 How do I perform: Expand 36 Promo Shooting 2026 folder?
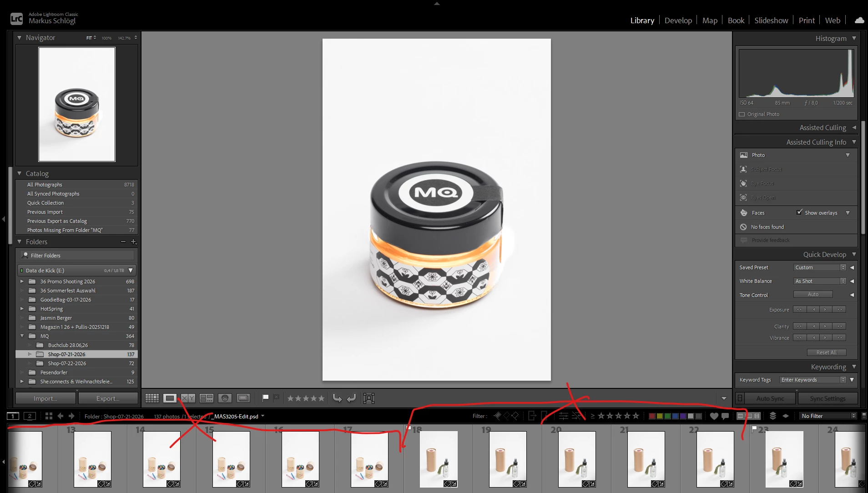(22, 282)
